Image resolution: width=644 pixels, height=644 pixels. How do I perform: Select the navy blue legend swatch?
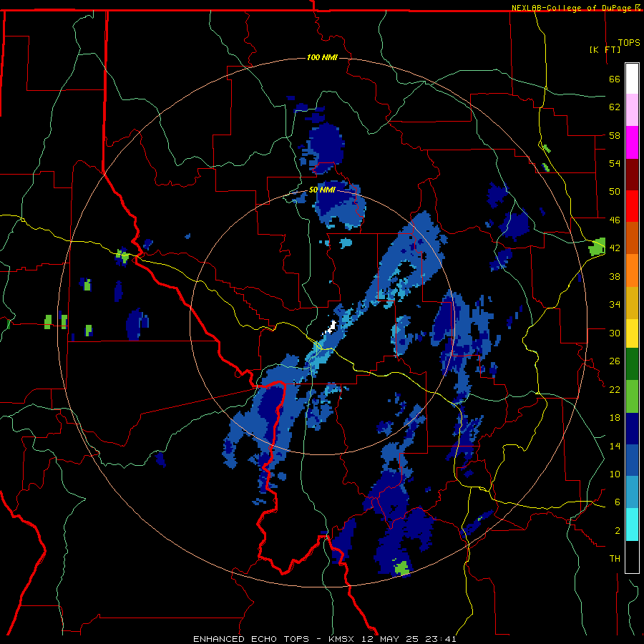click(x=632, y=429)
